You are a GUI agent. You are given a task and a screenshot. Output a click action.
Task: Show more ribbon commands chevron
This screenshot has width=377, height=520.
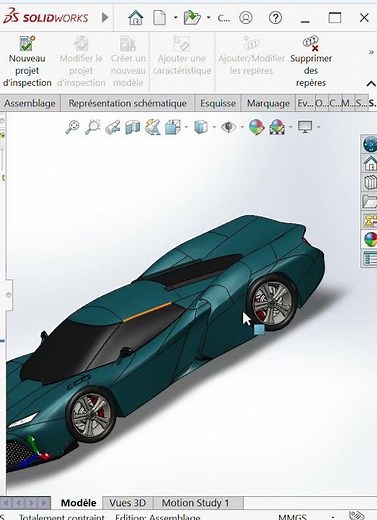[x=371, y=52]
